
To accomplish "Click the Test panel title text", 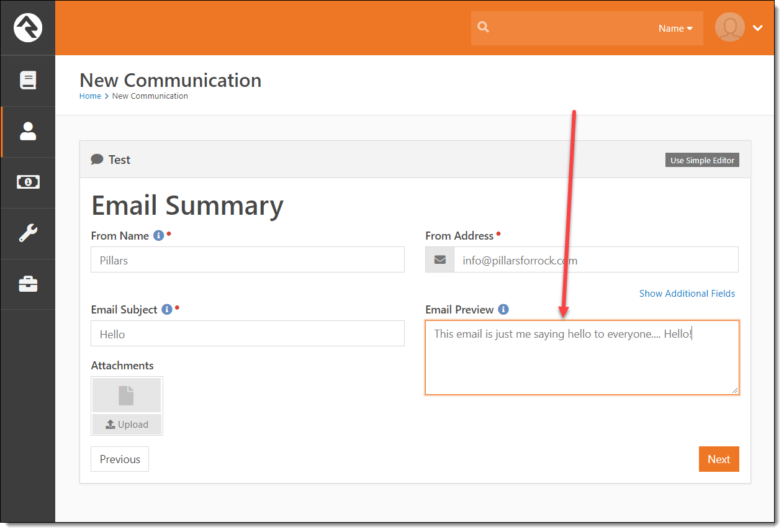I will (119, 160).
